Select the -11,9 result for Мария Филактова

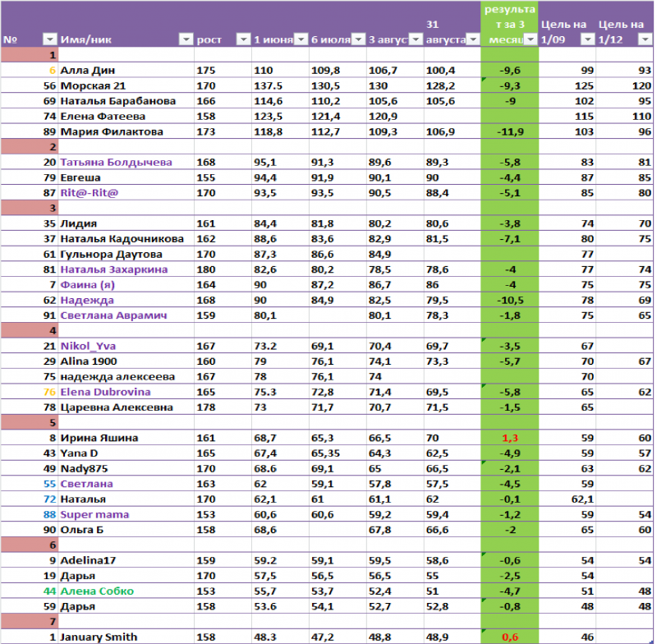[x=508, y=131]
